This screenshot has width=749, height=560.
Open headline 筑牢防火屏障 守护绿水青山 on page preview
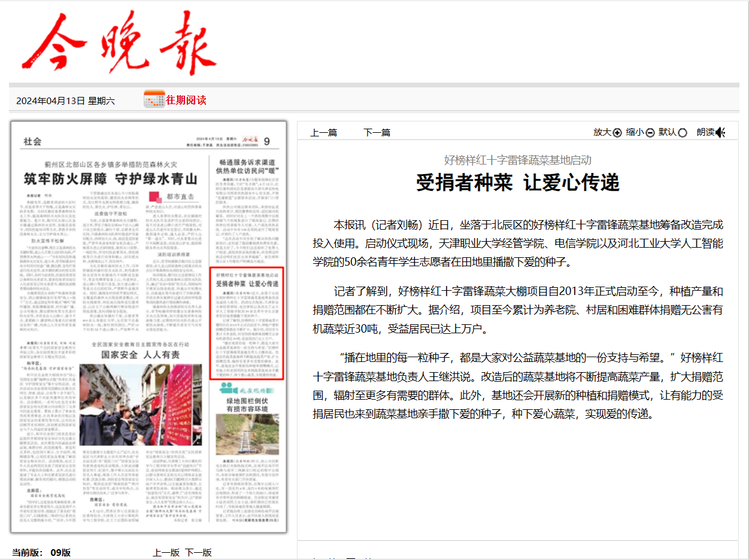coord(110,179)
